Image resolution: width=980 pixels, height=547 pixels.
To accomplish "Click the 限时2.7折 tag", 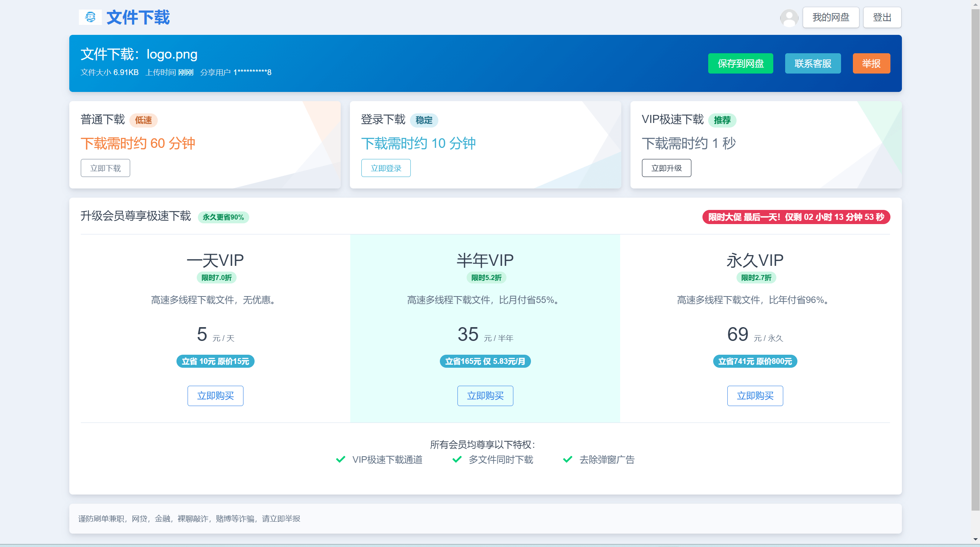I will point(756,278).
